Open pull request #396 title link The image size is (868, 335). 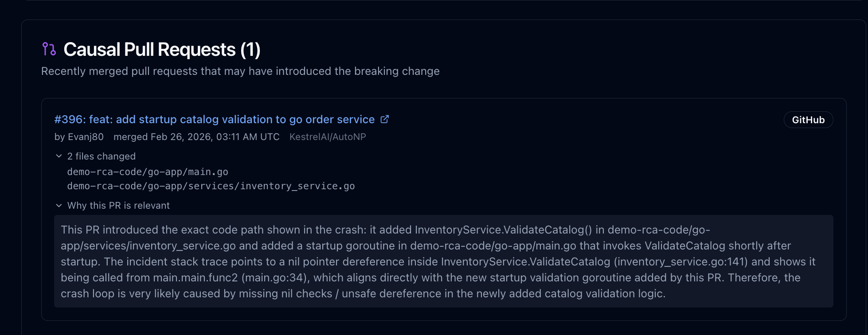213,119
